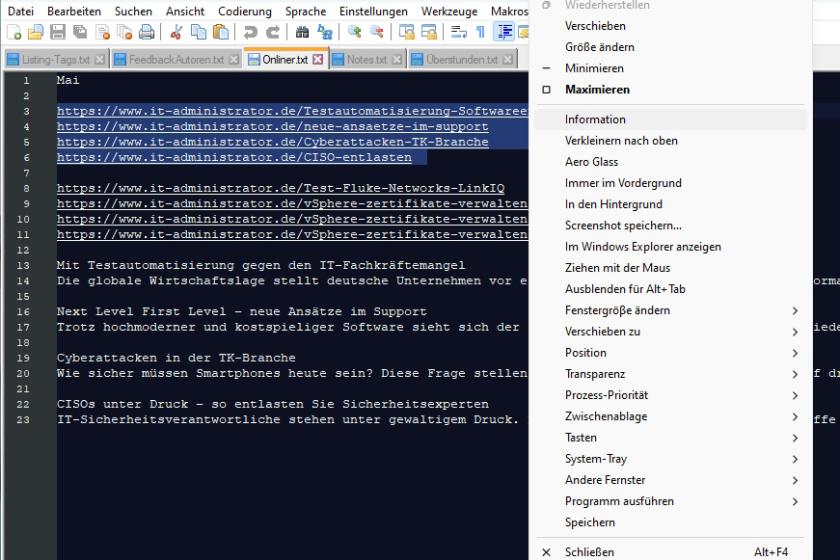Open the Codierung menu

pos(245,11)
